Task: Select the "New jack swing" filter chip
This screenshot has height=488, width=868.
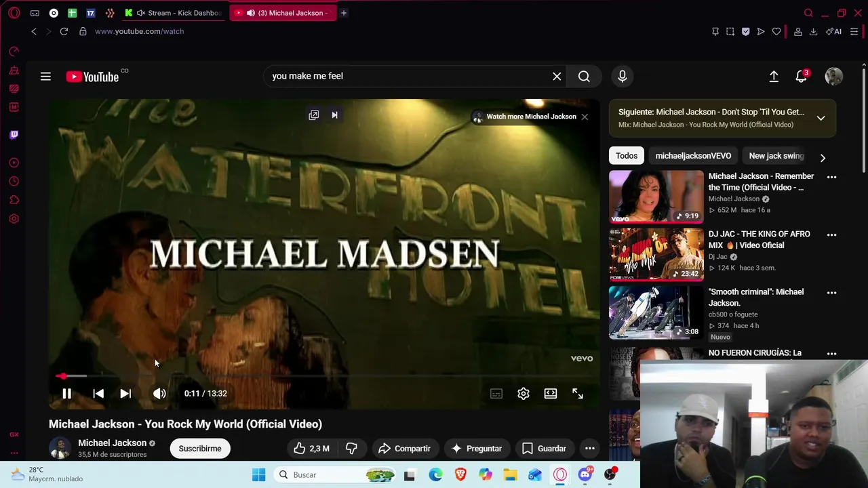Action: 776,156
